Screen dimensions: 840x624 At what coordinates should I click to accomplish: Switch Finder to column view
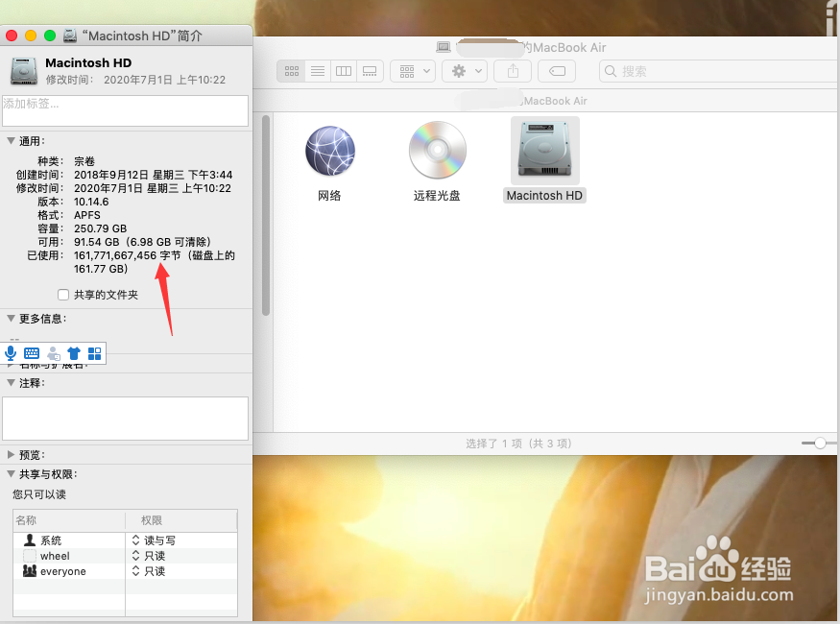(343, 70)
